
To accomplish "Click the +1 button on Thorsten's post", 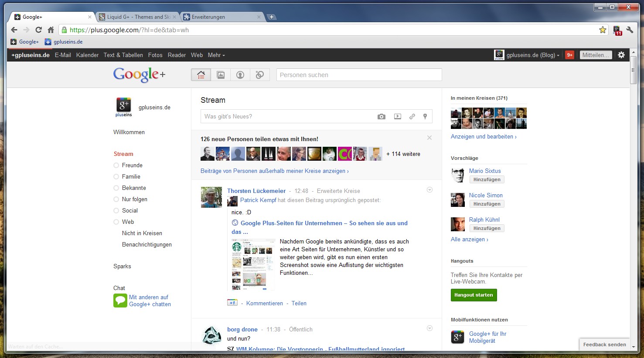I will pos(232,303).
